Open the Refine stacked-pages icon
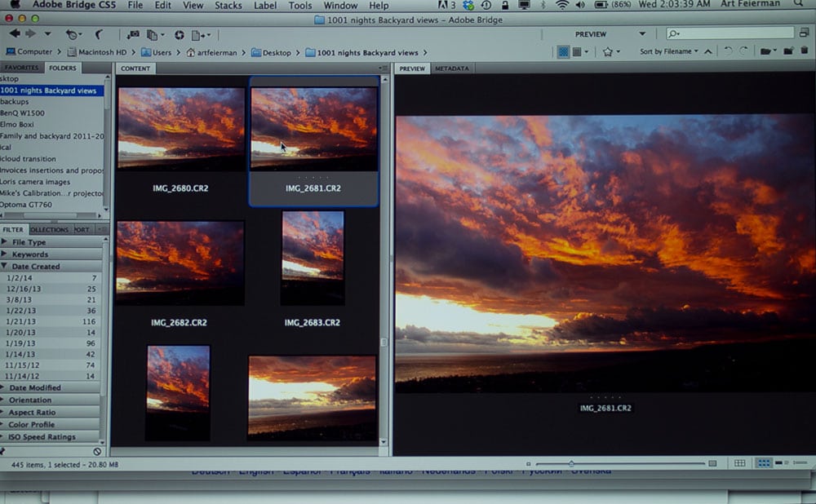The height and width of the screenshot is (504, 816). (154, 35)
